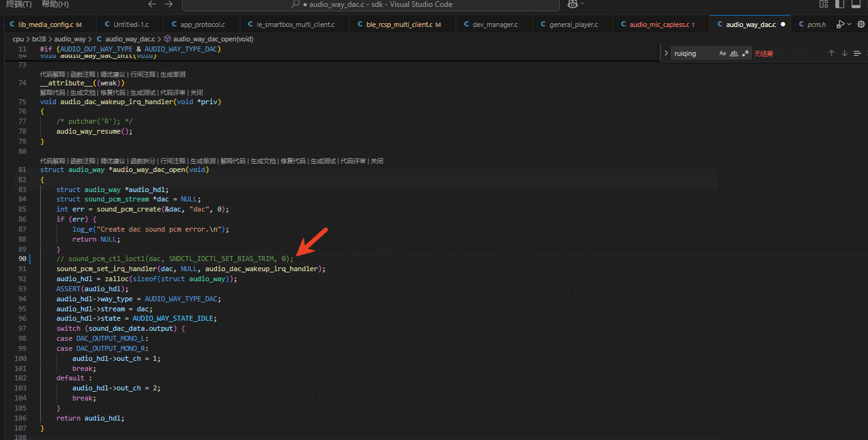Open the br28 breadcrumb

click(39, 39)
